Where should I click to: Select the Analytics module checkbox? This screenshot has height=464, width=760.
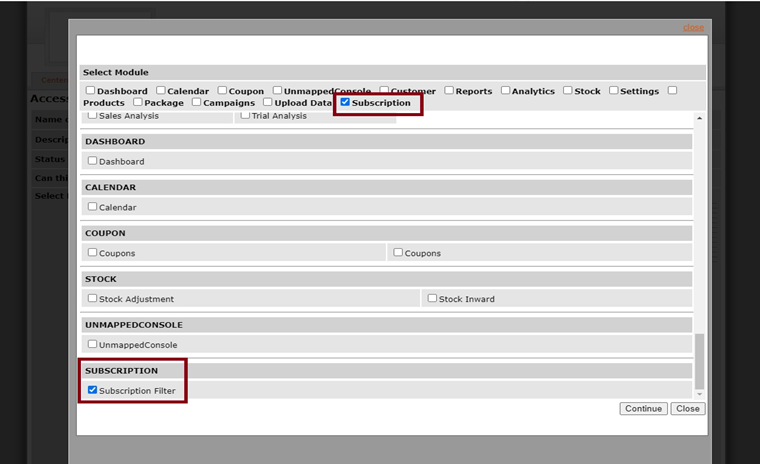tap(505, 90)
